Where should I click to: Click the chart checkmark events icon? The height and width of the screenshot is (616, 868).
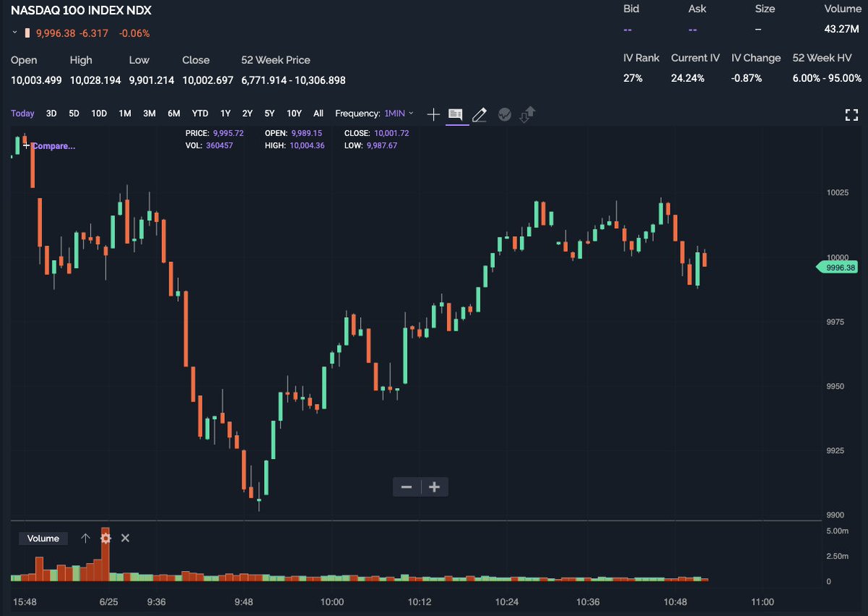(x=505, y=114)
